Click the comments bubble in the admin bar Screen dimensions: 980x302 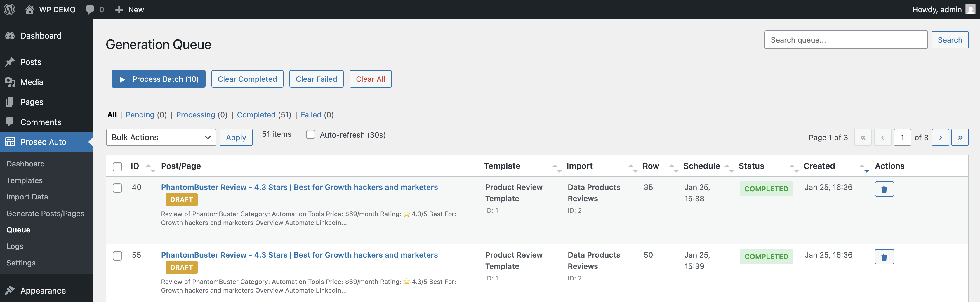point(90,9)
